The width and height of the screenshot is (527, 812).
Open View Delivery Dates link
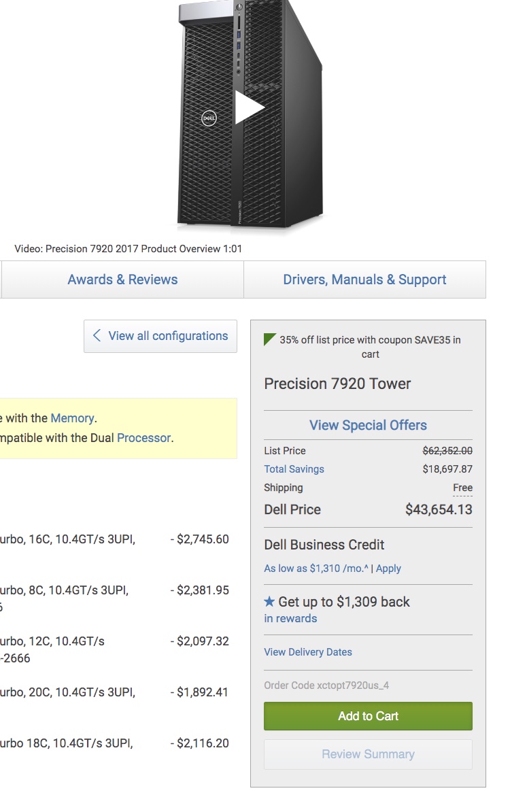(308, 652)
